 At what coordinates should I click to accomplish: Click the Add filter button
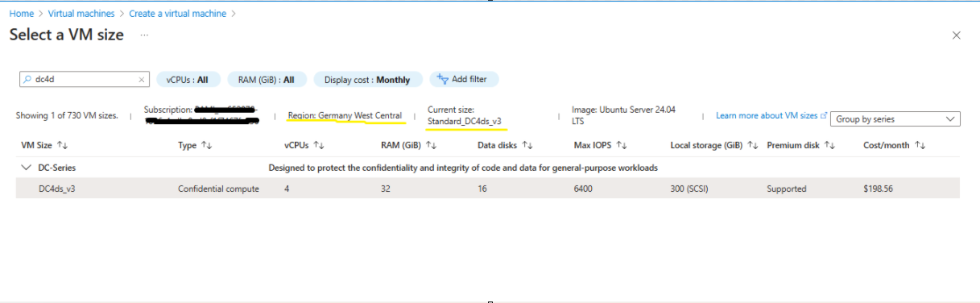[465, 79]
